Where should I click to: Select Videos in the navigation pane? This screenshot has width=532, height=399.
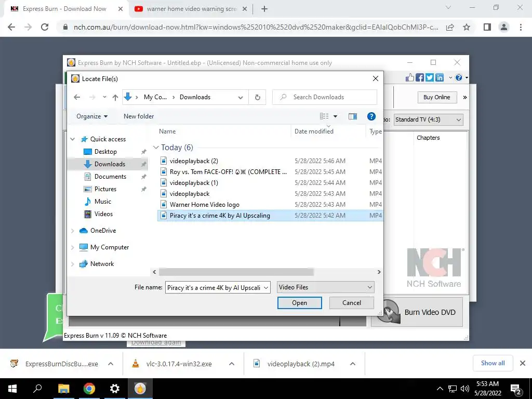[x=103, y=214]
